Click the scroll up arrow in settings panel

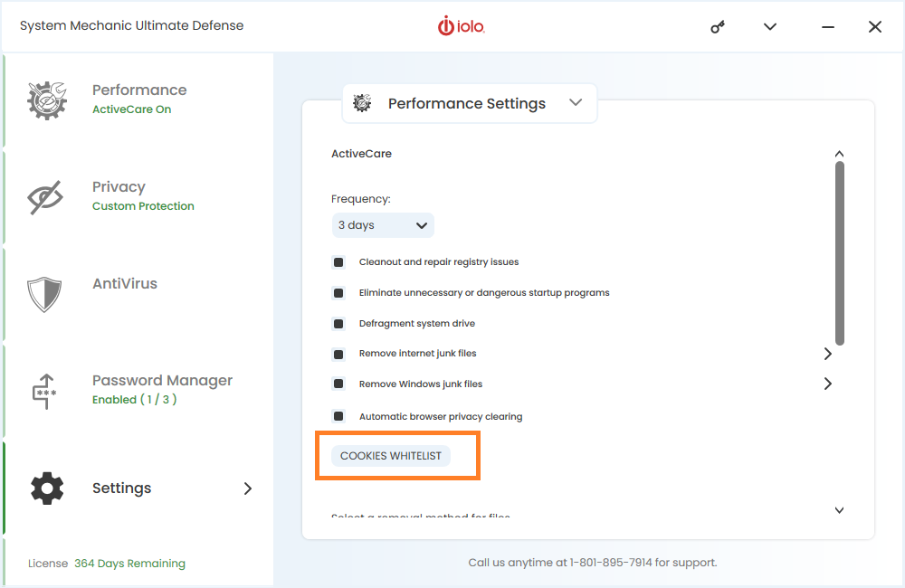839,154
